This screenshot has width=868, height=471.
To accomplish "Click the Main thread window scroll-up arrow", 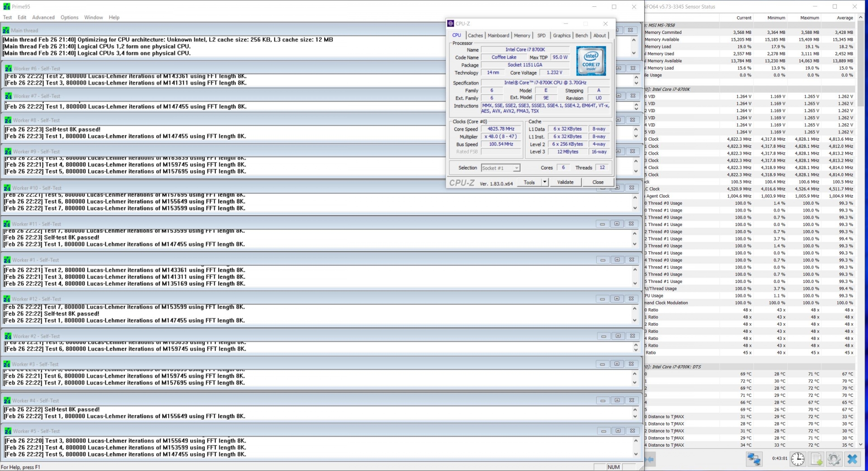I will pyautogui.click(x=633, y=40).
